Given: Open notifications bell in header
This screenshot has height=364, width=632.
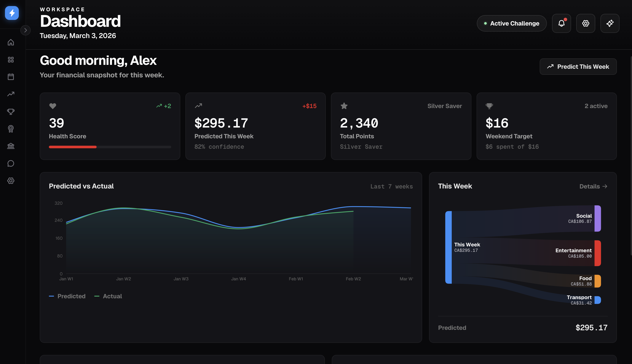Looking at the screenshot, I should [x=561, y=23].
